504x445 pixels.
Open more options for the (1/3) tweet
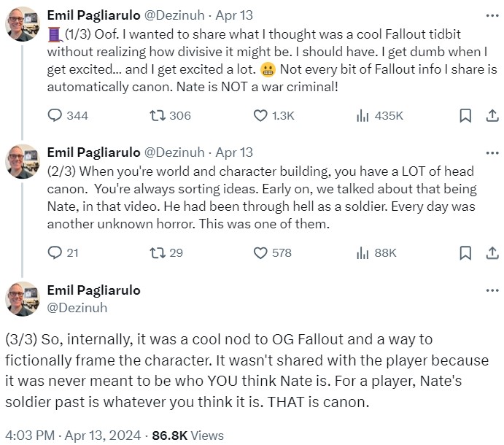coord(492,15)
